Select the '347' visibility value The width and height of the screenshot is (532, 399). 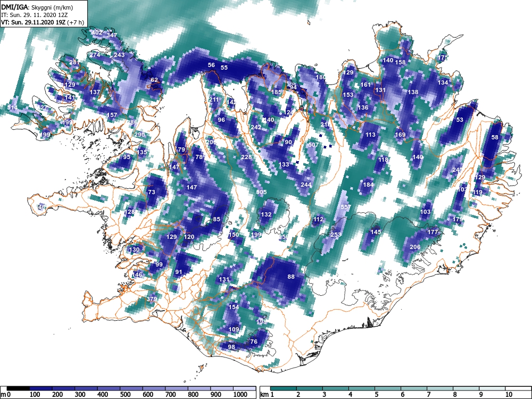[112, 35]
